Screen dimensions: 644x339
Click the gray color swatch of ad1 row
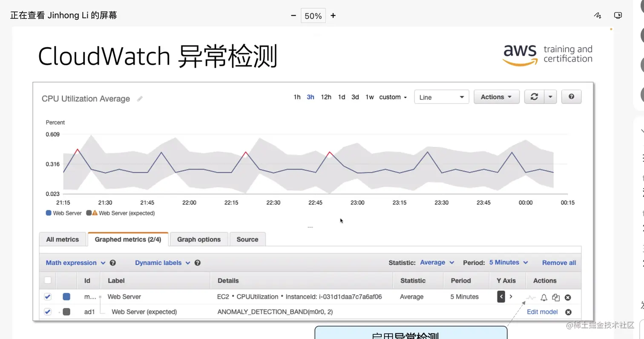tap(66, 312)
